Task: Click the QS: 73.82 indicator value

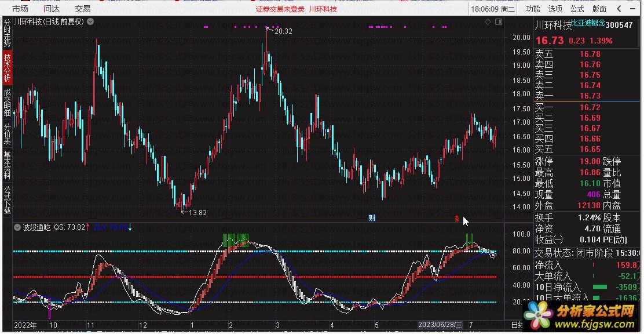Action: pyautogui.click(x=69, y=227)
